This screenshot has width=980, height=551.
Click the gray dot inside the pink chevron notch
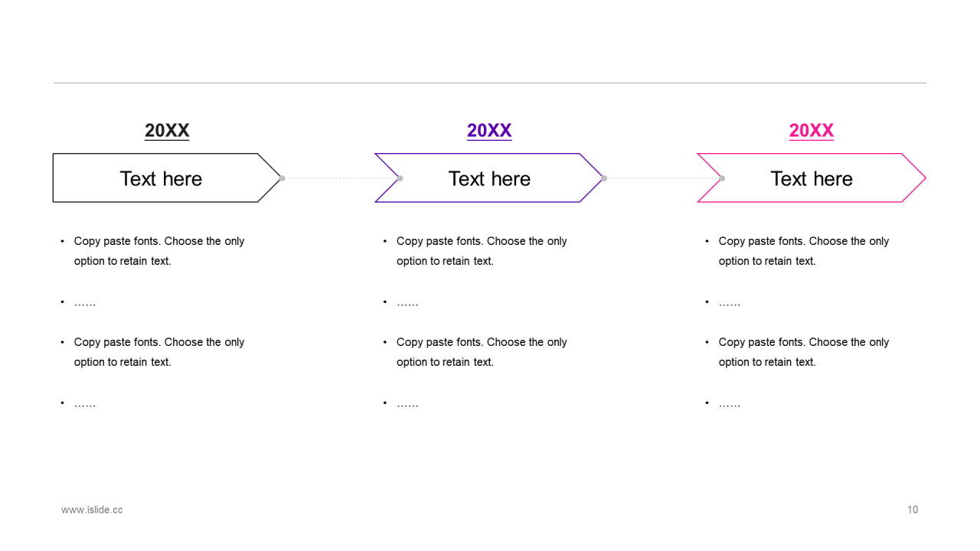722,178
